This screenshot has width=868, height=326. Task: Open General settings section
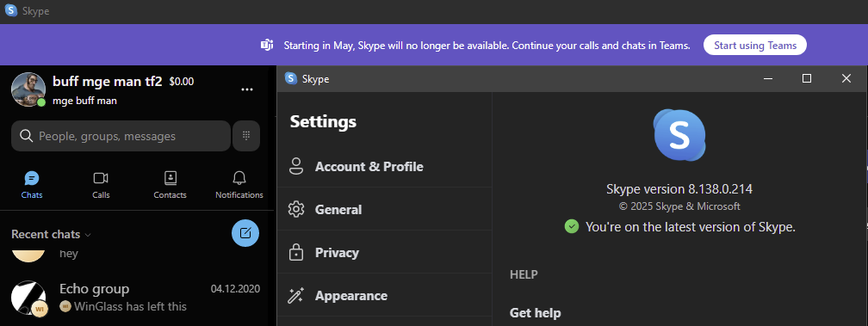[x=384, y=209]
